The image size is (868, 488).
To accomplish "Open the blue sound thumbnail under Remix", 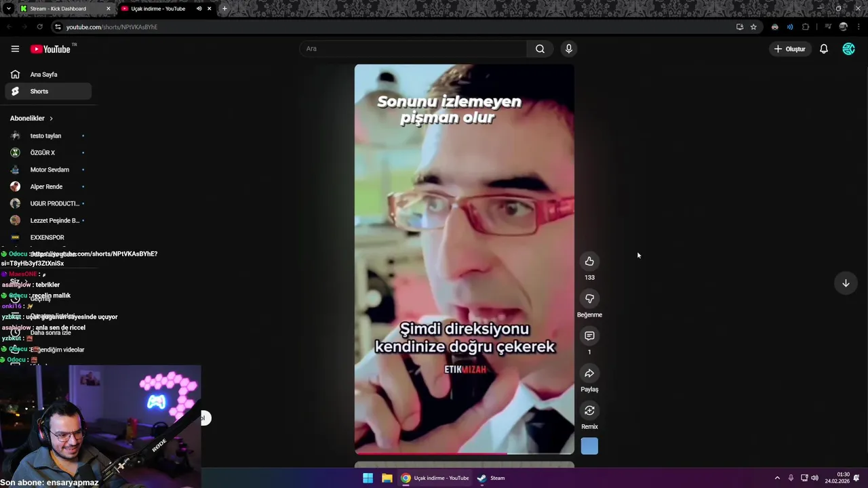I will (x=589, y=446).
